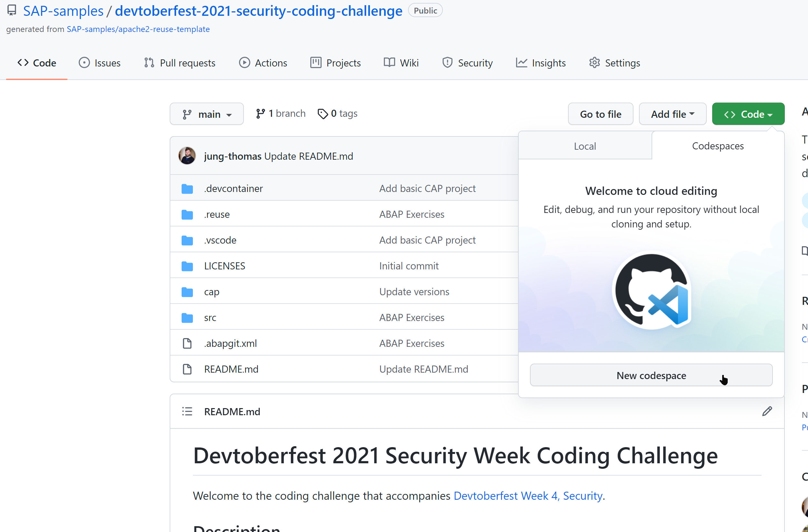Open the Initial commit message for LICENSES

click(x=409, y=266)
